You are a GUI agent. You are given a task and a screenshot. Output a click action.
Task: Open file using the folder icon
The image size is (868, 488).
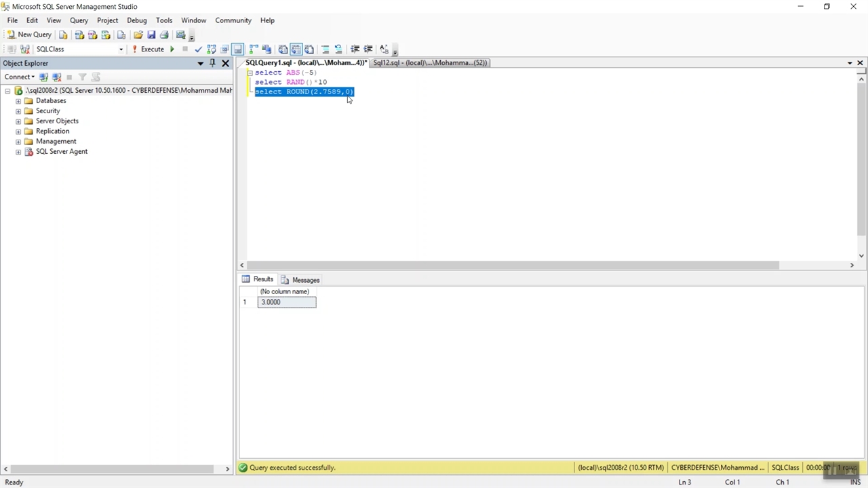pyautogui.click(x=138, y=35)
